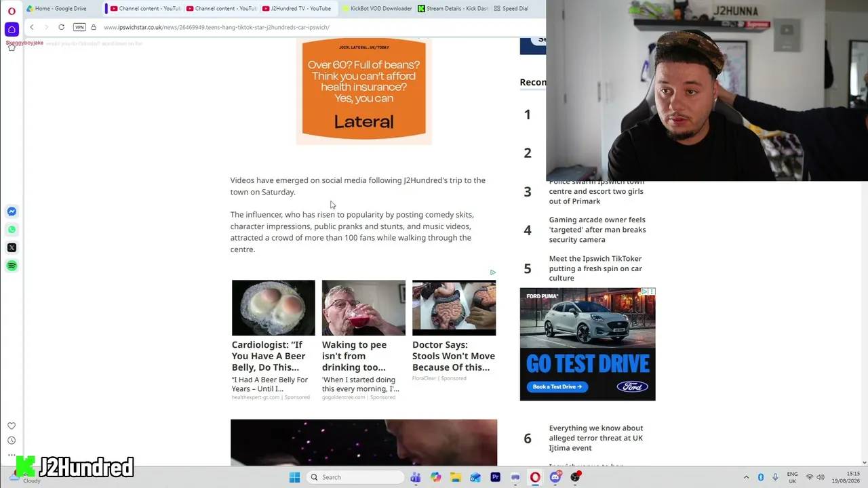868x488 pixels.
Task: Click the microphone tray icon
Action: tap(775, 477)
